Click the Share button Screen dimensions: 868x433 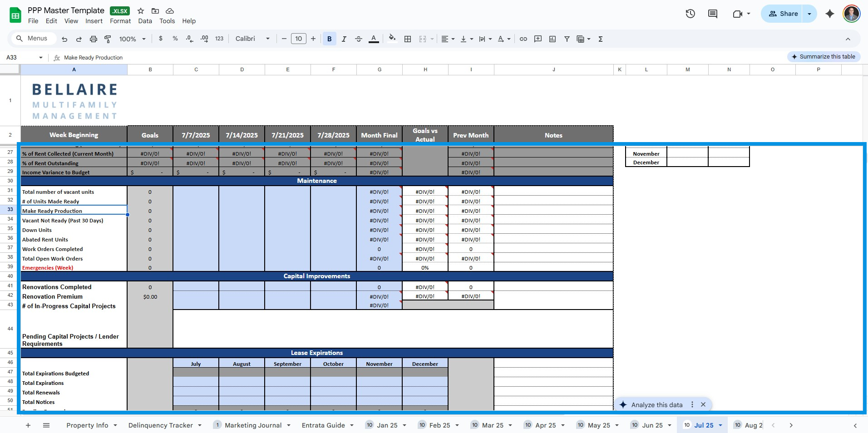[783, 14]
